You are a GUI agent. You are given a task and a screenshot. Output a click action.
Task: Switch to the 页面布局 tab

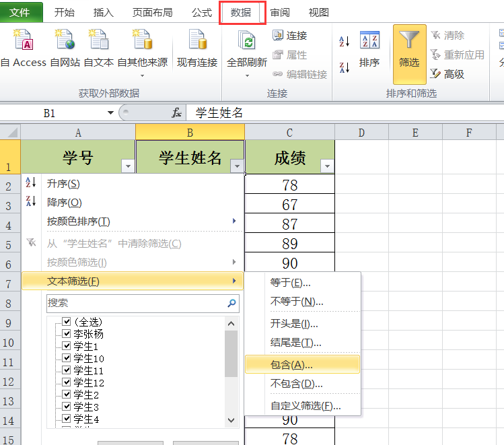pos(153,13)
